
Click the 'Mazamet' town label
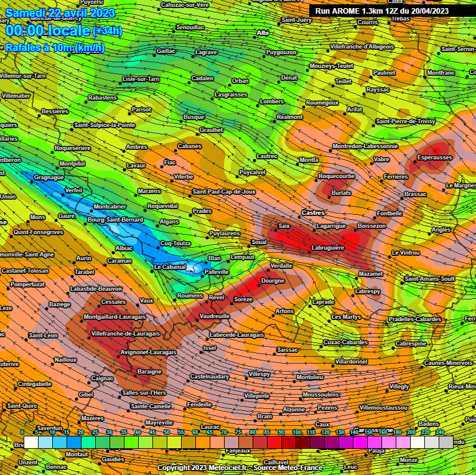coord(371,274)
